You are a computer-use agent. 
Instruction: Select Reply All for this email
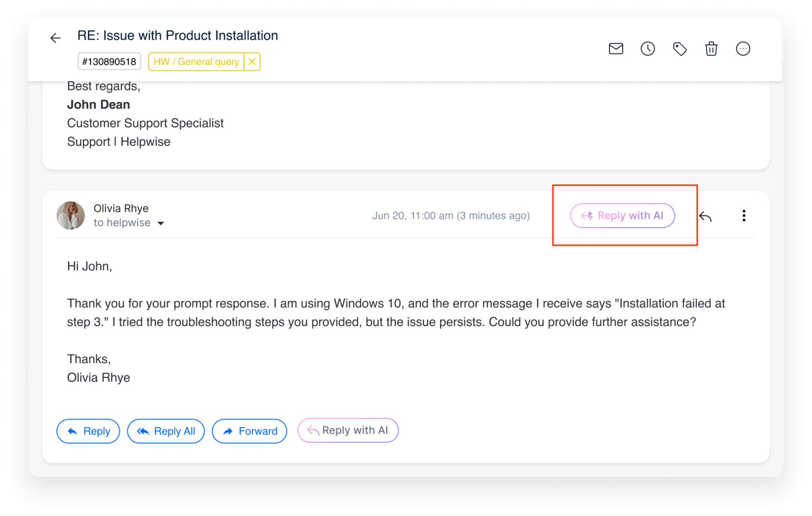[165, 431]
